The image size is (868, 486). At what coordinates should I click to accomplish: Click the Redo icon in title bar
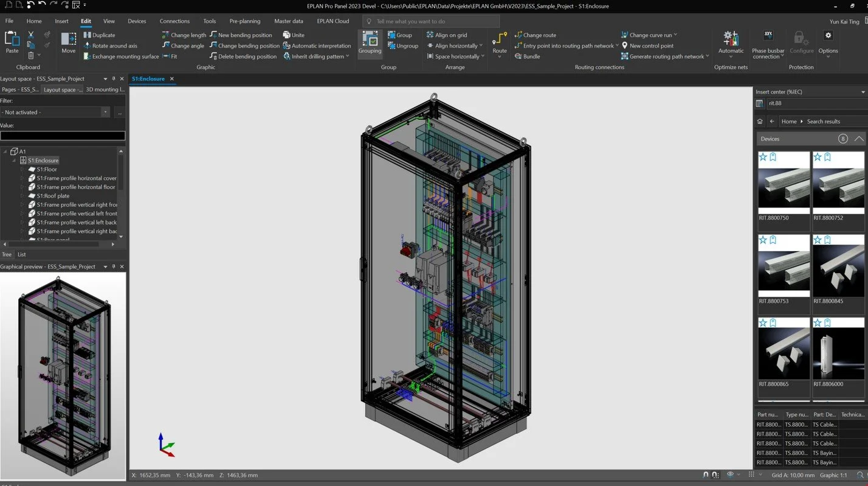coord(53,5)
